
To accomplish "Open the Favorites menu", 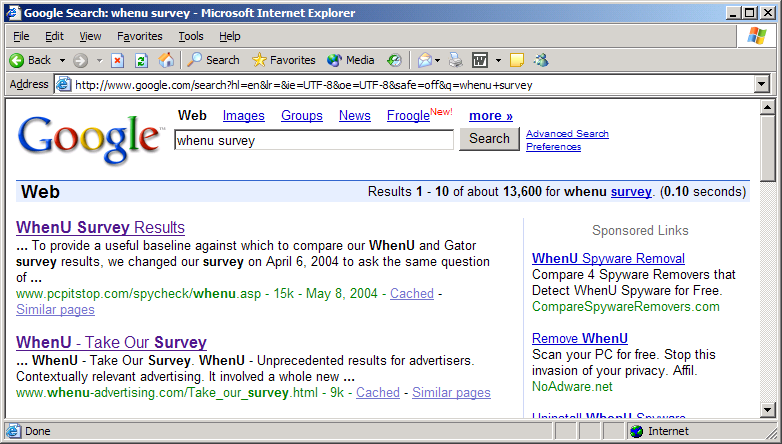I will click(140, 36).
